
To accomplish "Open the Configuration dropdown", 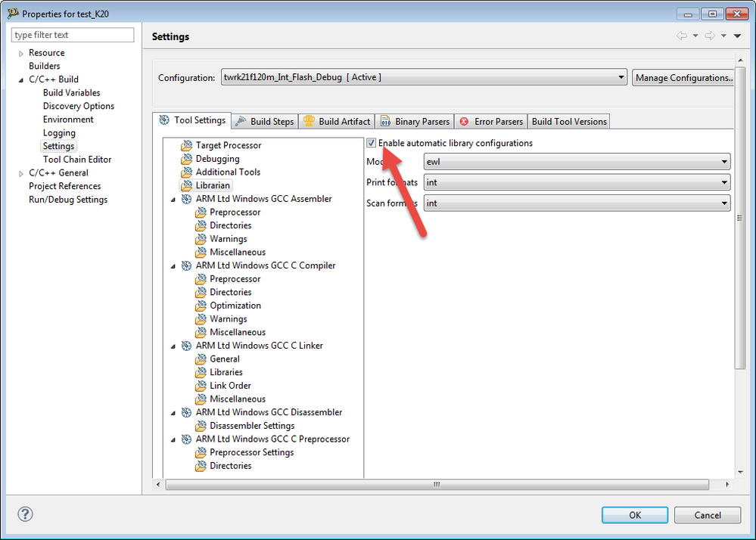I will (425, 78).
